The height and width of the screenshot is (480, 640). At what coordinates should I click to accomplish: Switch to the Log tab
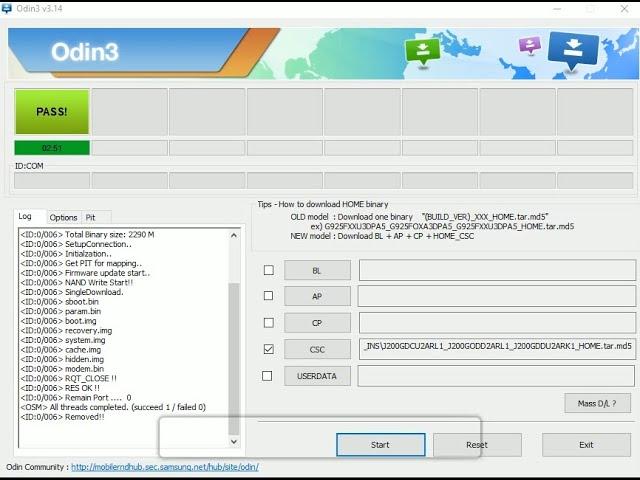click(25, 216)
